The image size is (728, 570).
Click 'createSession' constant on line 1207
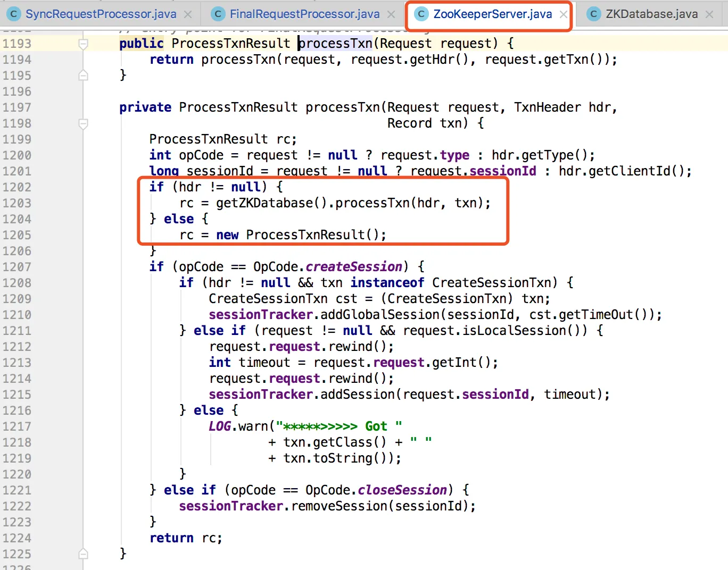(354, 267)
